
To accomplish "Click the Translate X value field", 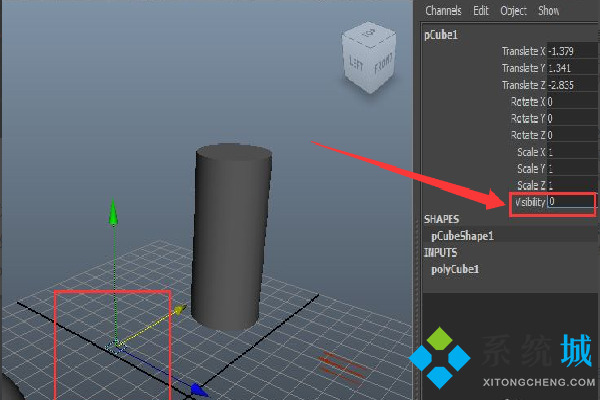I will pos(570,51).
